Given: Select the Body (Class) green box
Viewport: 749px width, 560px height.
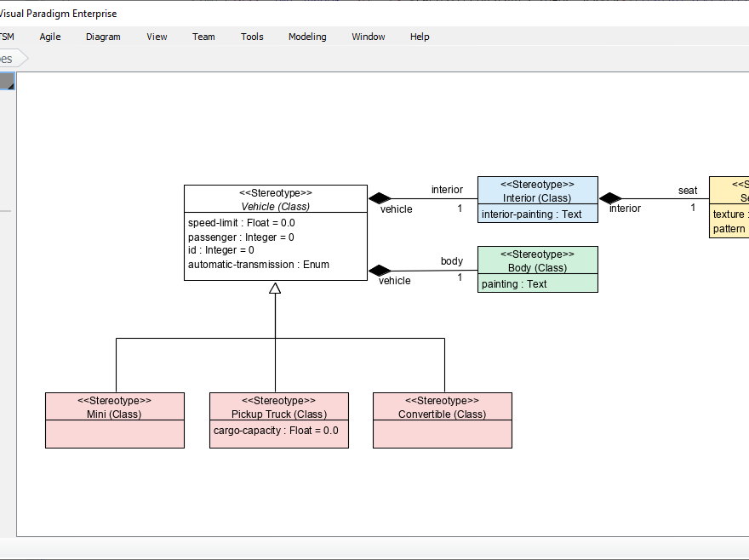Looking at the screenshot, I should click(538, 269).
